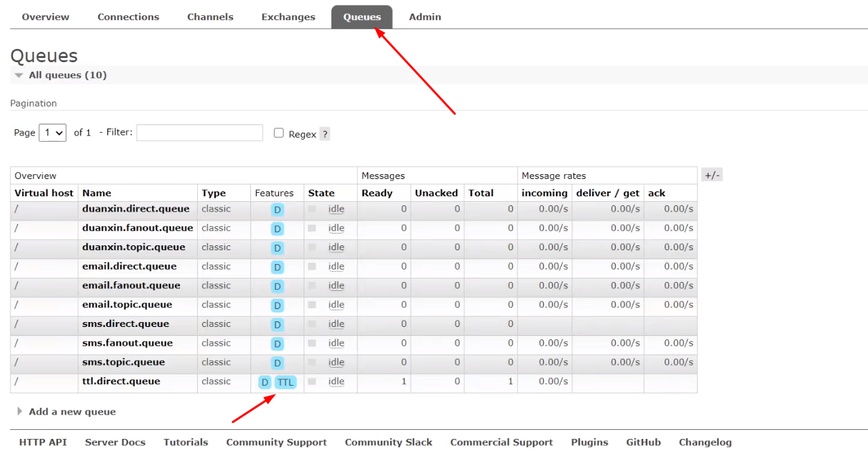Viewport: 868px width, 470px height.
Task: Click idle state of email.topic.queue
Action: coord(336,305)
